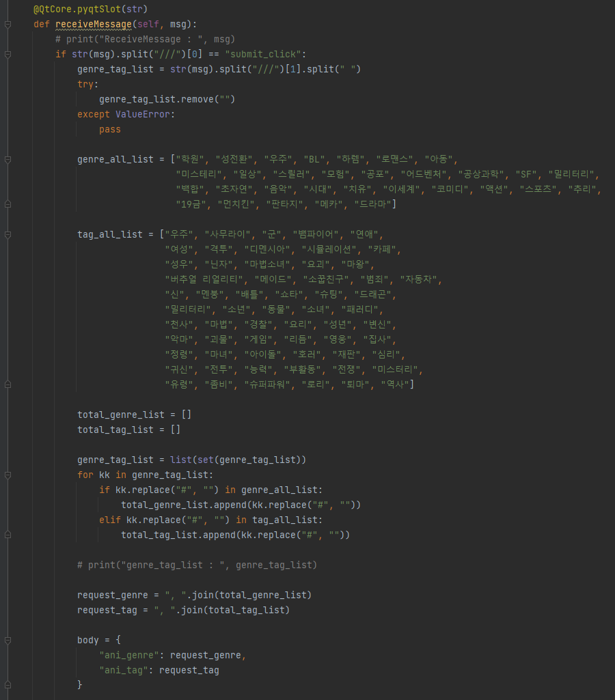The width and height of the screenshot is (615, 700).
Task: Click the "하렘" genre string
Action: coord(351,159)
